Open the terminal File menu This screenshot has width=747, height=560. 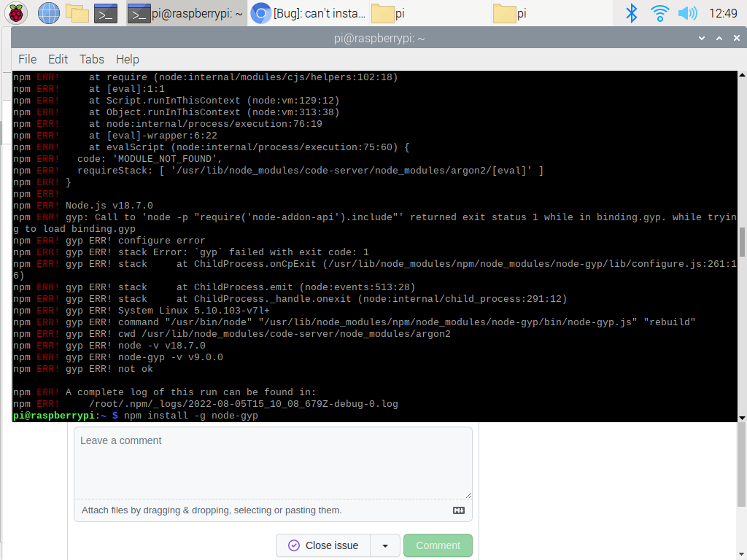tap(27, 59)
